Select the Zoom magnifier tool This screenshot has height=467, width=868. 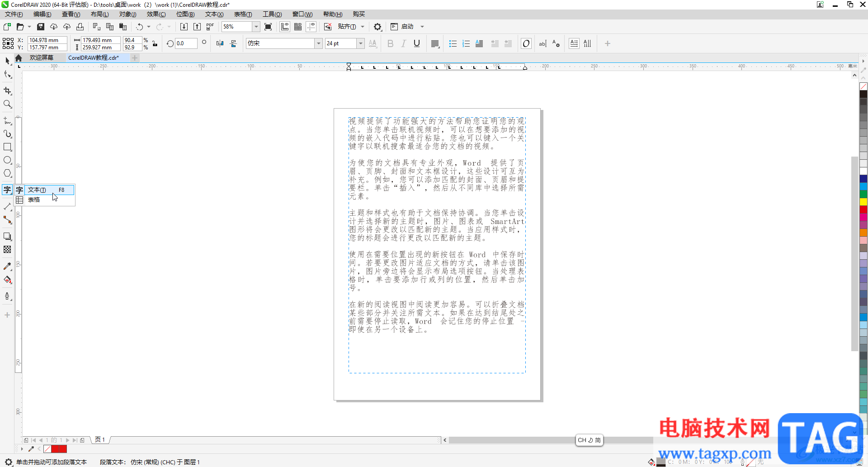coord(7,104)
